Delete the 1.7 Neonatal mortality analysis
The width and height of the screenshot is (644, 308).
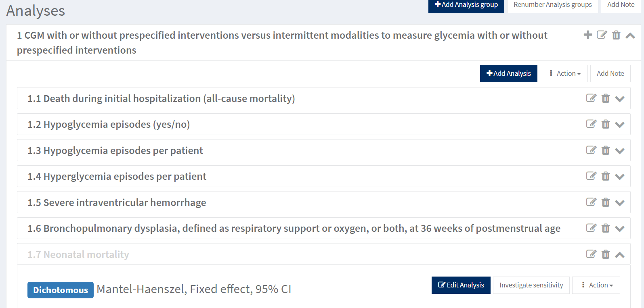click(x=606, y=254)
